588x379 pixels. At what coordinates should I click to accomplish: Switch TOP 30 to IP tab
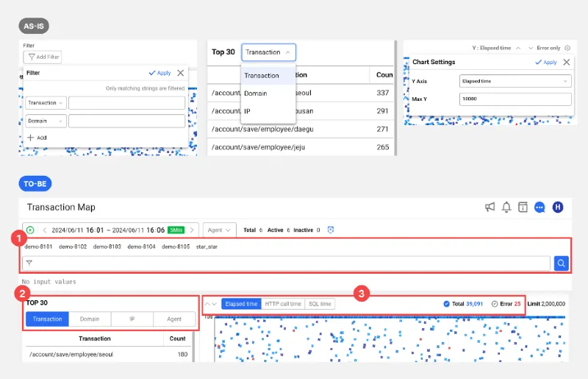132,319
